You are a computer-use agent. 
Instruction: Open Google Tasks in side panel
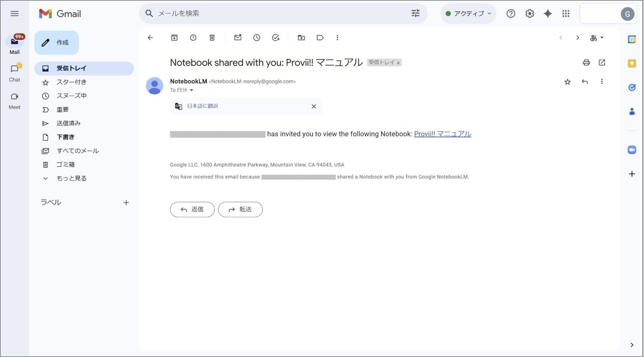pos(632,87)
